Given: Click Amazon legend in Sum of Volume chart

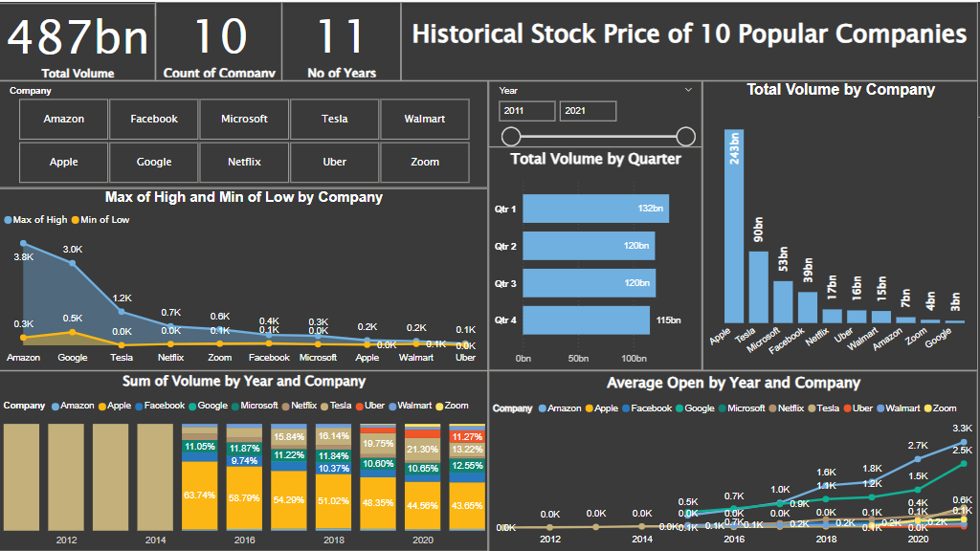Looking at the screenshot, I should pyautogui.click(x=73, y=406).
